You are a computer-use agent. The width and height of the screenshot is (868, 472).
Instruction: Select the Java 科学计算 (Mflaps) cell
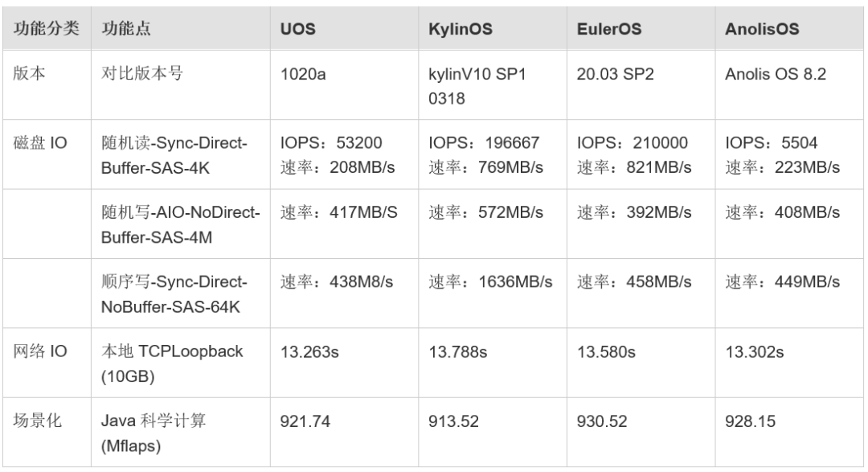(x=181, y=432)
